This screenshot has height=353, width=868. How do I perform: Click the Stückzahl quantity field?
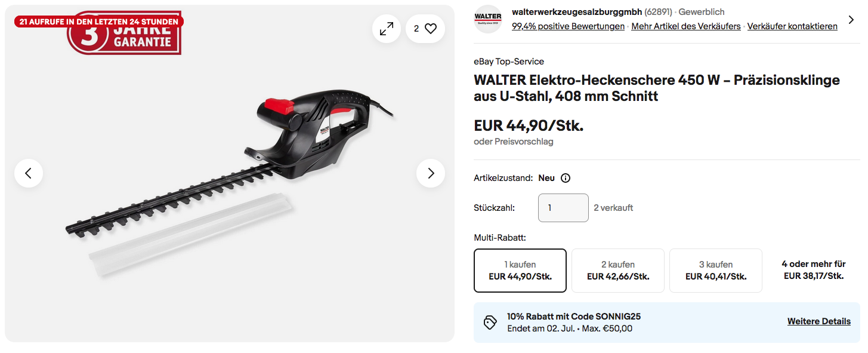[563, 208]
